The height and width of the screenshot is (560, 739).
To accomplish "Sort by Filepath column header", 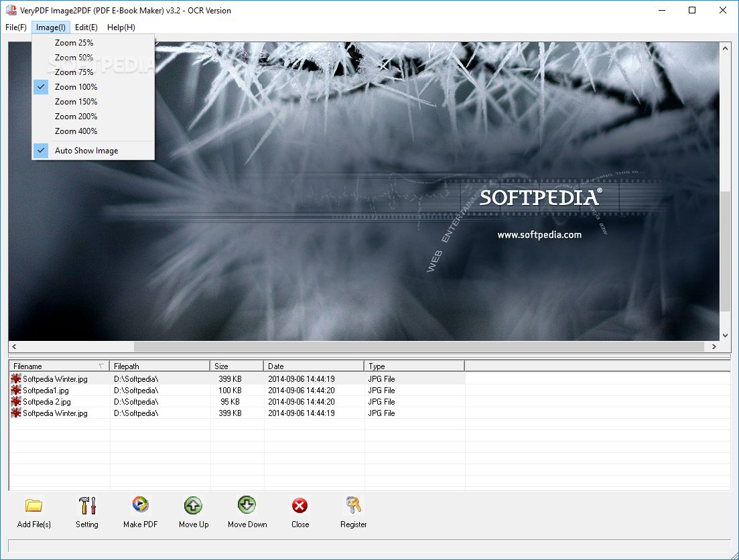I will click(159, 366).
